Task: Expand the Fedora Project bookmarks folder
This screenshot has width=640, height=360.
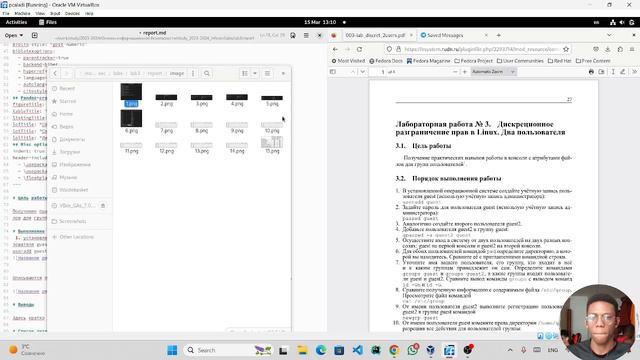Action: pyautogui.click(x=473, y=61)
